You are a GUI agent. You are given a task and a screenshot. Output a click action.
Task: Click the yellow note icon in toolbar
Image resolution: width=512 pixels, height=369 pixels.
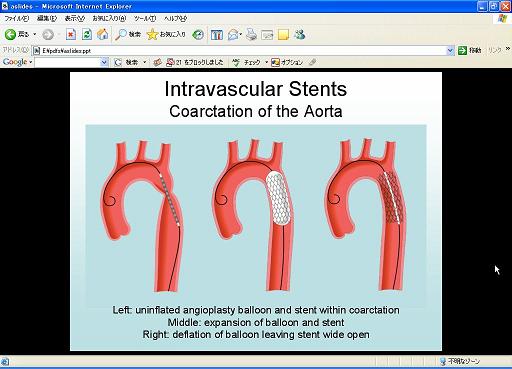[x=283, y=35]
